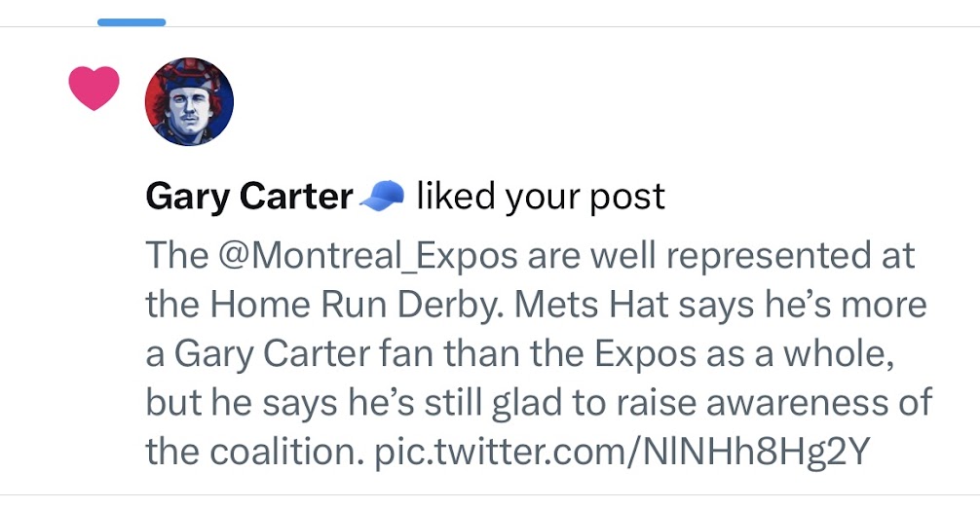
Task: Open Gary Carter's profile avatar
Action: [189, 101]
